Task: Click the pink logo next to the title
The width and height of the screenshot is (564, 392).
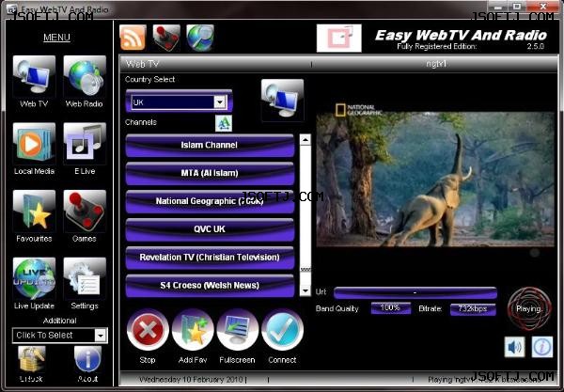Action: (x=338, y=39)
